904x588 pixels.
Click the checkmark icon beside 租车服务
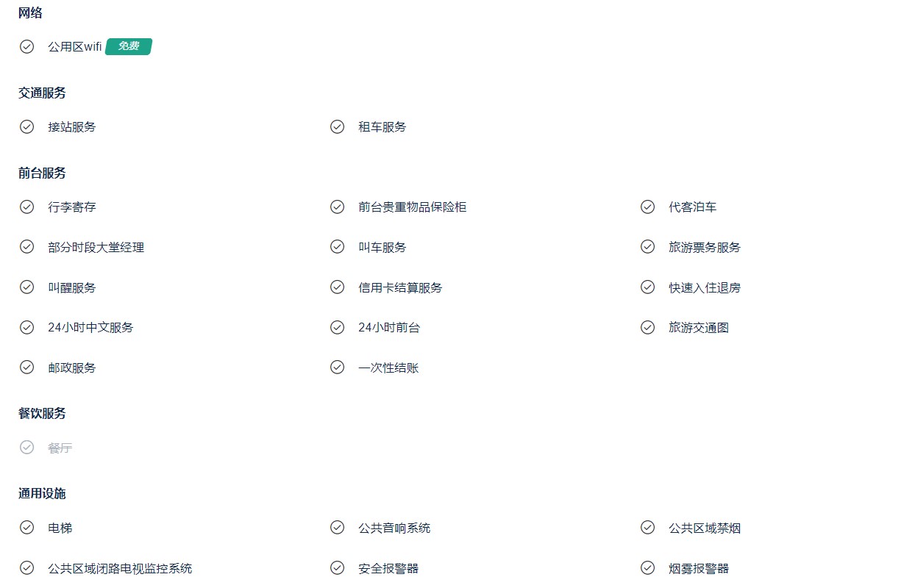[337, 126]
